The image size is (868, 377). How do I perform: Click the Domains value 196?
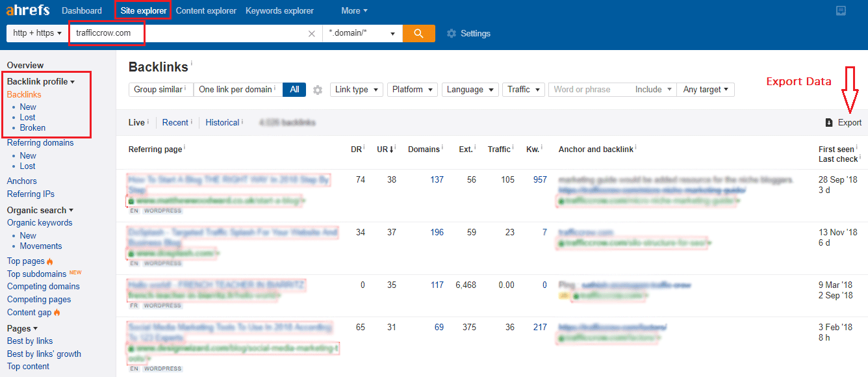click(x=437, y=233)
